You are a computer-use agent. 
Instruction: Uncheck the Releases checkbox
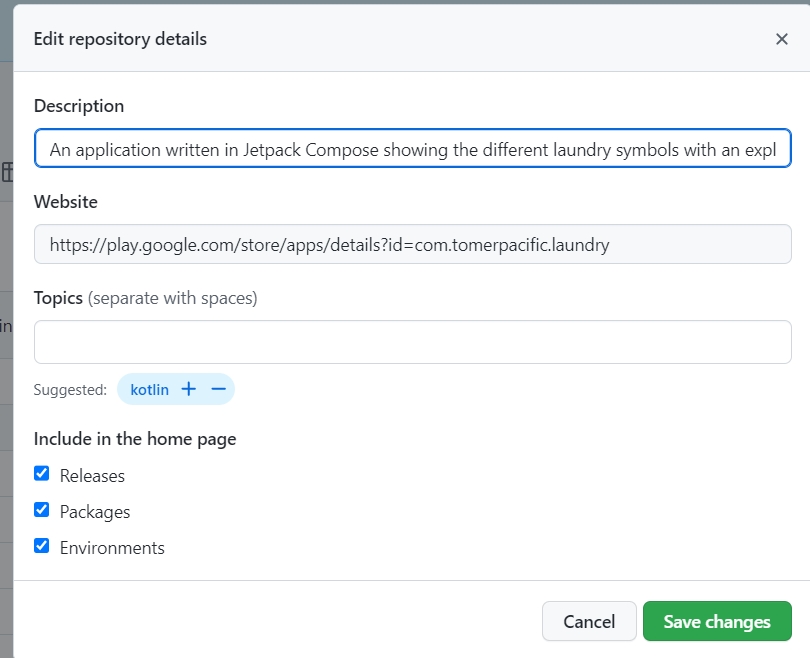click(41, 472)
